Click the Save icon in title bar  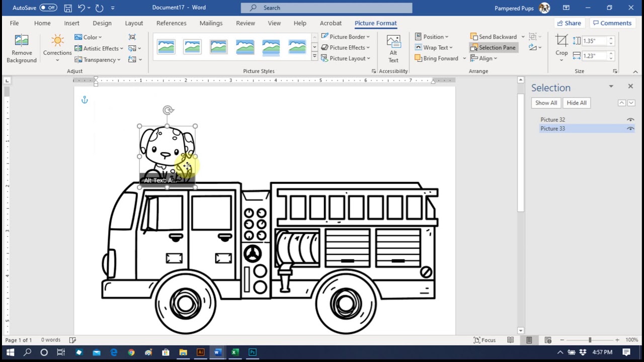[x=68, y=8]
